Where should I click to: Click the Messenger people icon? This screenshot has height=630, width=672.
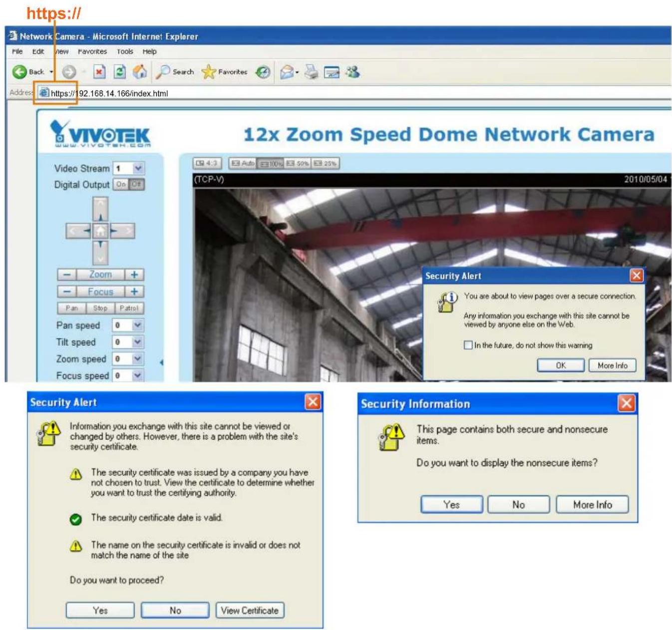[x=353, y=72]
